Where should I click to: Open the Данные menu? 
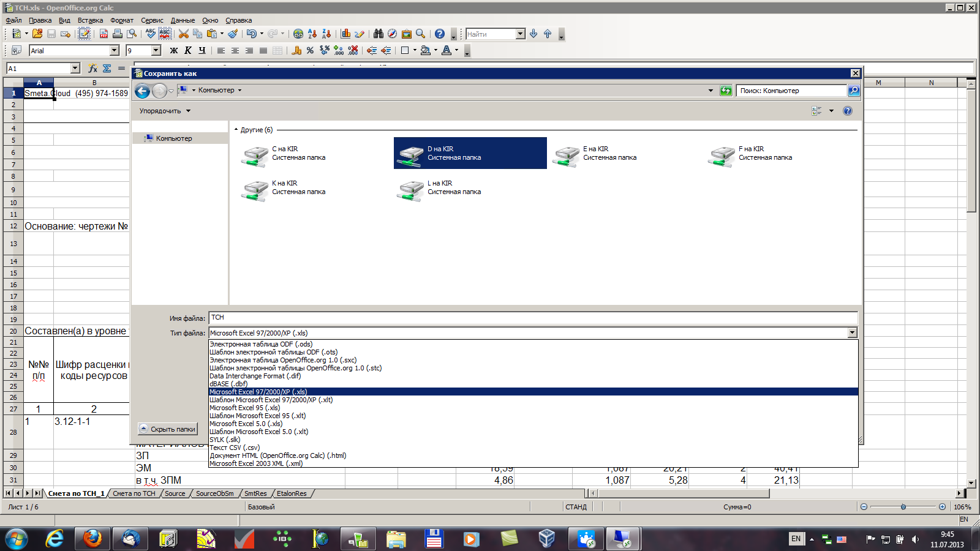183,20
